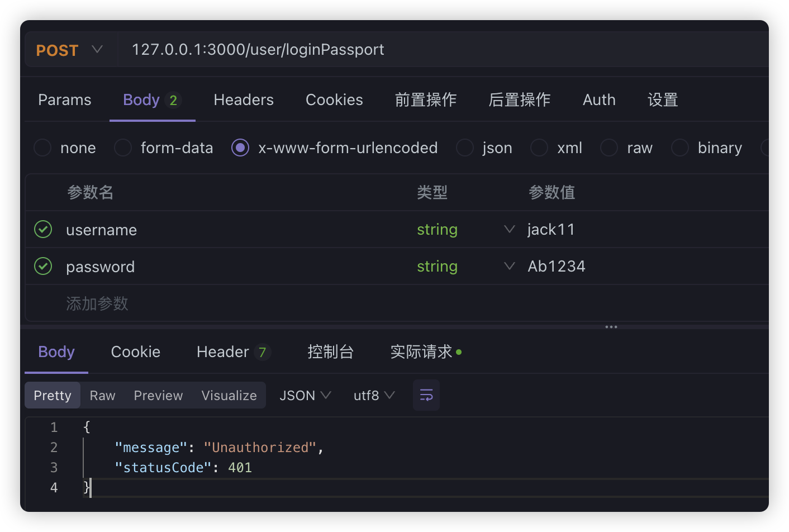The width and height of the screenshot is (789, 532).
Task: Switch to response Cookie tab
Action: 136,351
